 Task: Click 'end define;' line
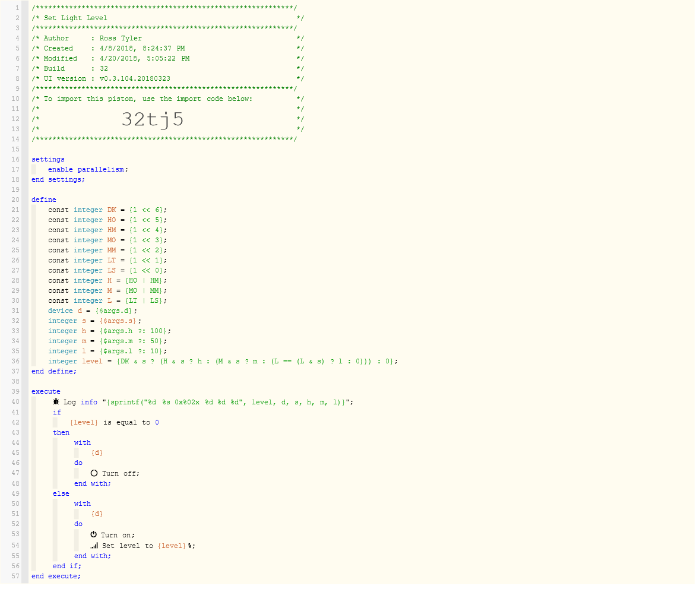[54, 372]
